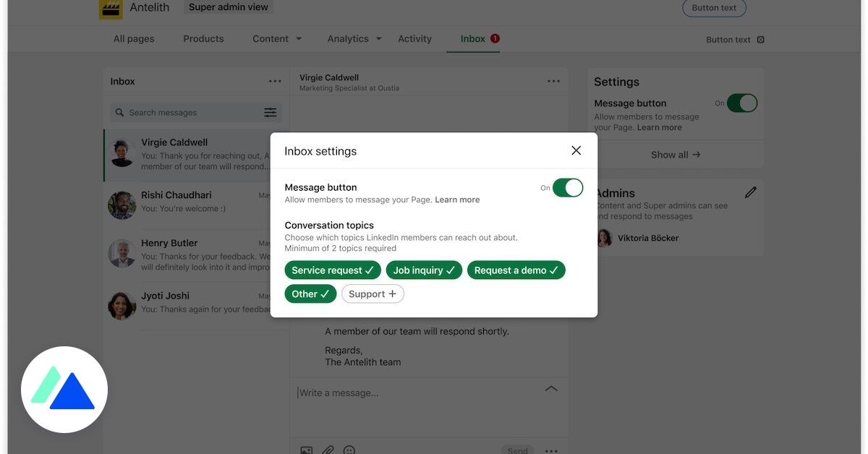Click Super admin view badge
The image size is (868, 454).
tap(229, 7)
